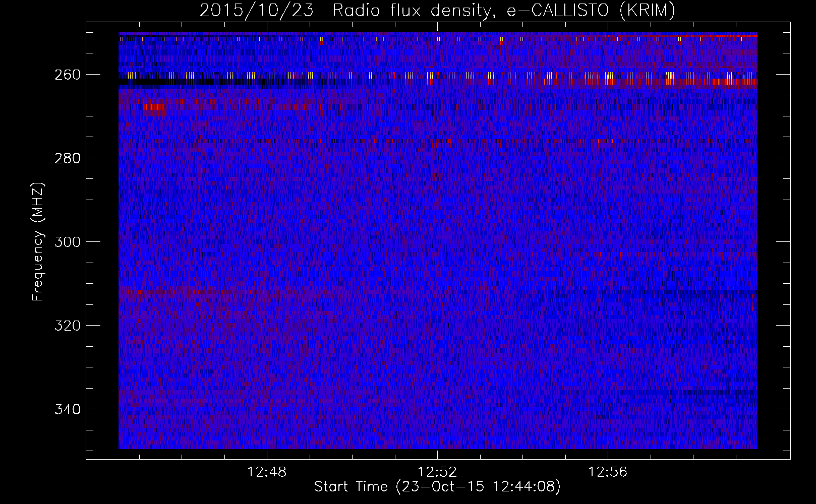Click the x-axis label starting with 'Start Time'
The image size is (816, 504).
pos(437,487)
